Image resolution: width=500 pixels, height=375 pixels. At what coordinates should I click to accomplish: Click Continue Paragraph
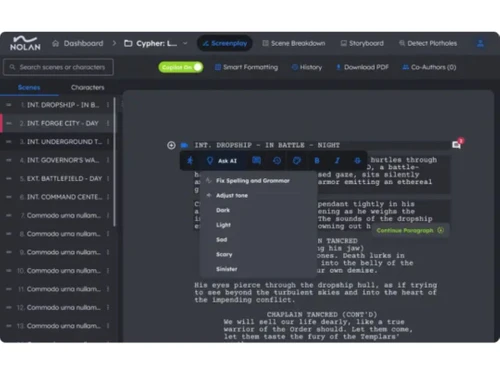pos(410,230)
